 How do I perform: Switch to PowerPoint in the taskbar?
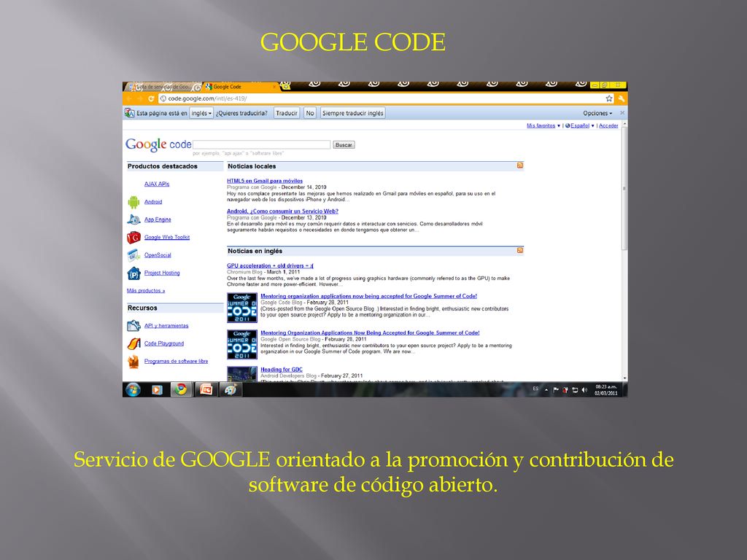[x=206, y=390]
